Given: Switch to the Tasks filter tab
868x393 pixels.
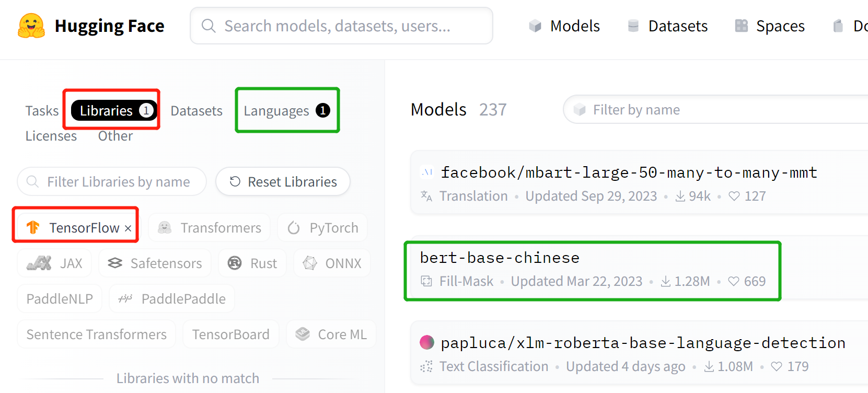Looking at the screenshot, I should pos(42,111).
